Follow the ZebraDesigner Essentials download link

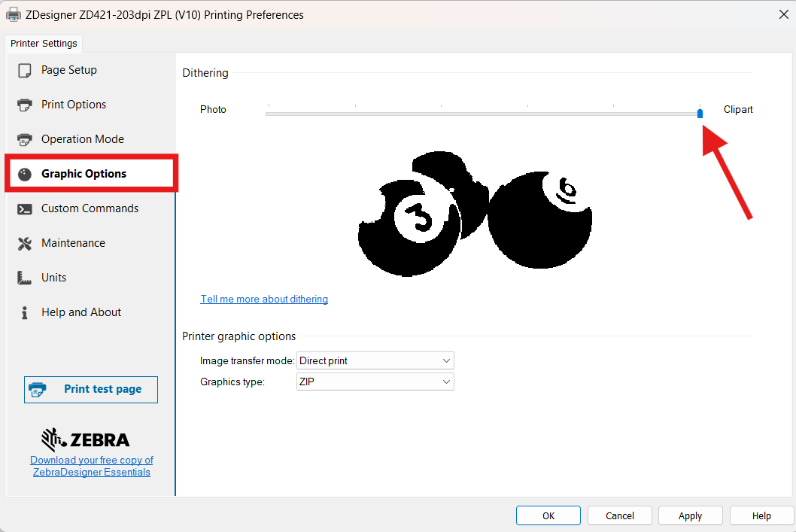click(x=91, y=466)
